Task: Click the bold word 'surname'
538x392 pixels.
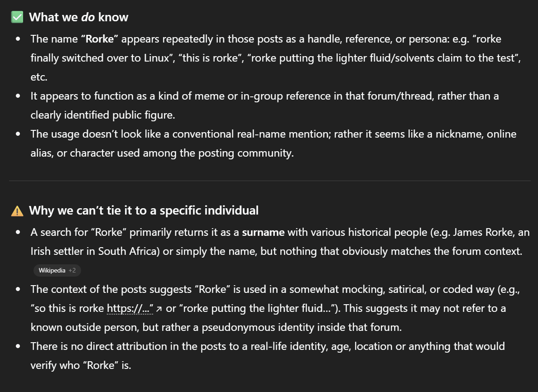Action: 263,233
